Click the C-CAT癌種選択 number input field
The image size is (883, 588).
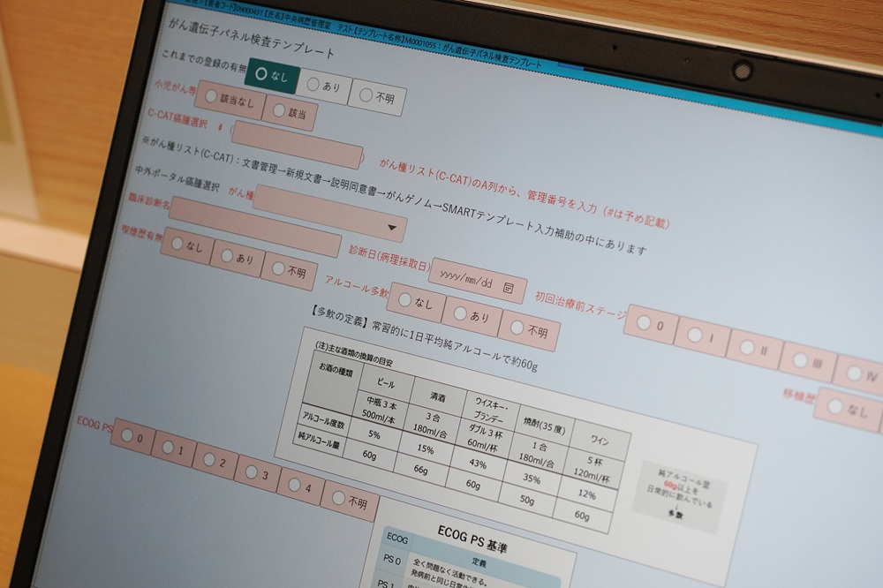coord(297,144)
